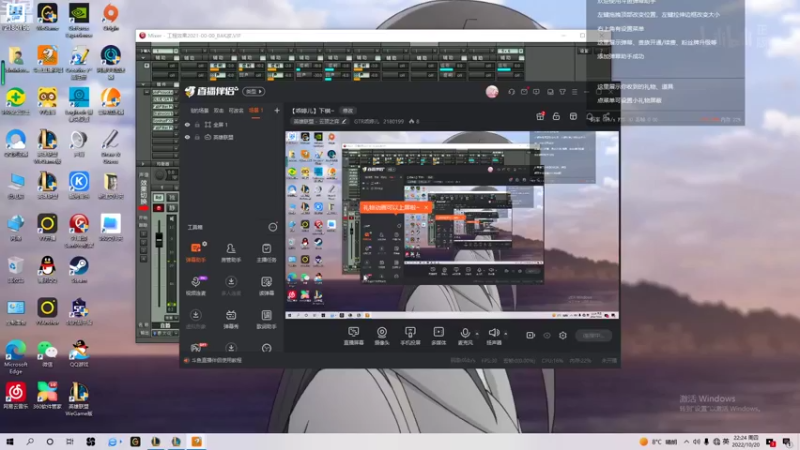The image size is (800, 450).
Task: Toggle visibility of 英雄联盟 source
Action: click(187, 137)
